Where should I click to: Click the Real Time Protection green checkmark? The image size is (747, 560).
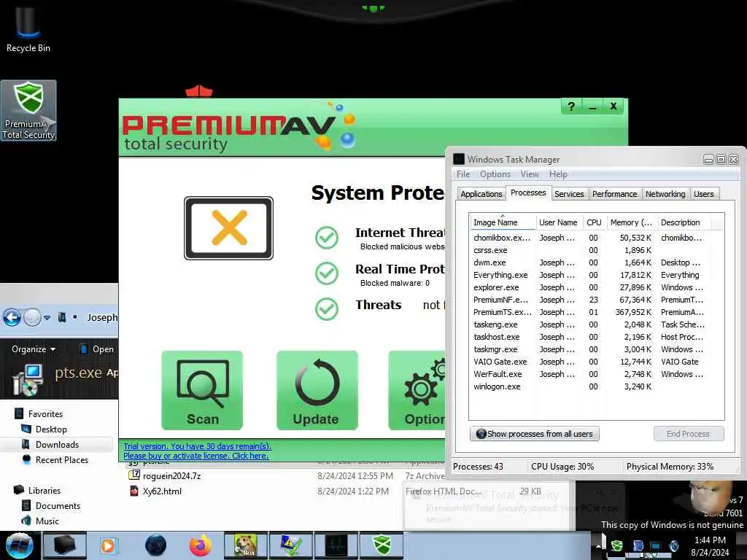point(327,273)
